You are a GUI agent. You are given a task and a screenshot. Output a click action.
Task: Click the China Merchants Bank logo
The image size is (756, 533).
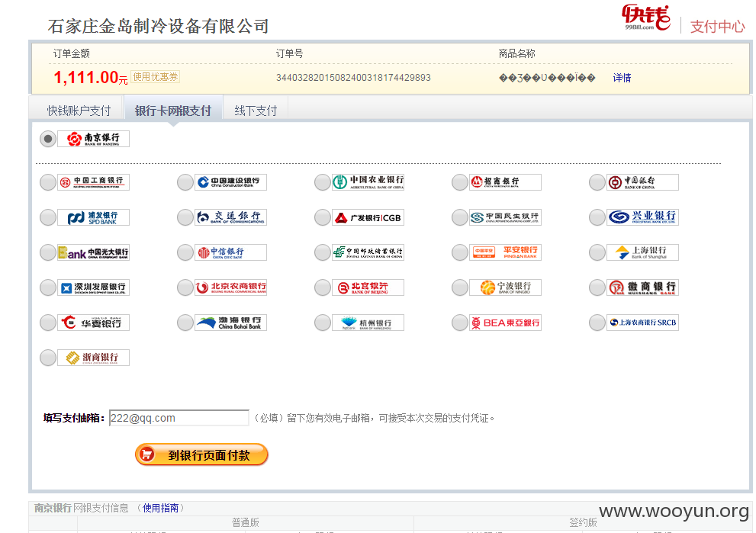coord(505,182)
